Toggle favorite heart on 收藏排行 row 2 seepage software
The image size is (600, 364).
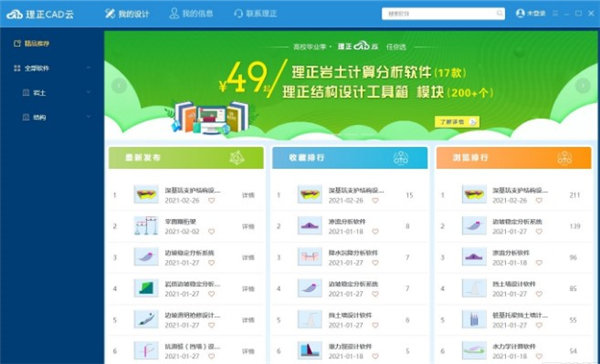[x=375, y=232]
